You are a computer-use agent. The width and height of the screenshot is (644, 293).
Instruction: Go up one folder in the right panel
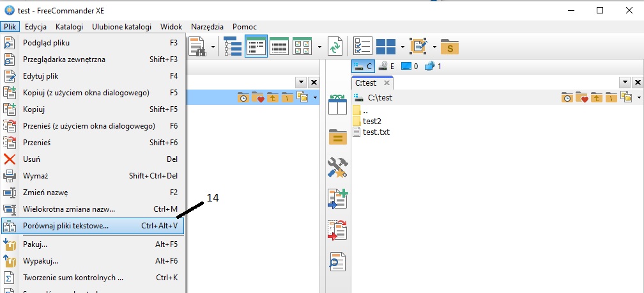tap(596, 98)
